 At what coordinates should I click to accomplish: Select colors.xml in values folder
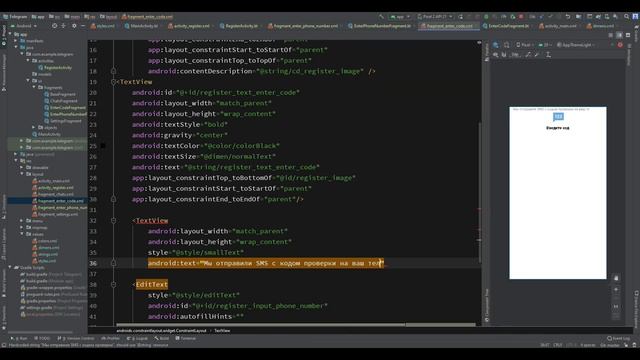tap(45, 241)
